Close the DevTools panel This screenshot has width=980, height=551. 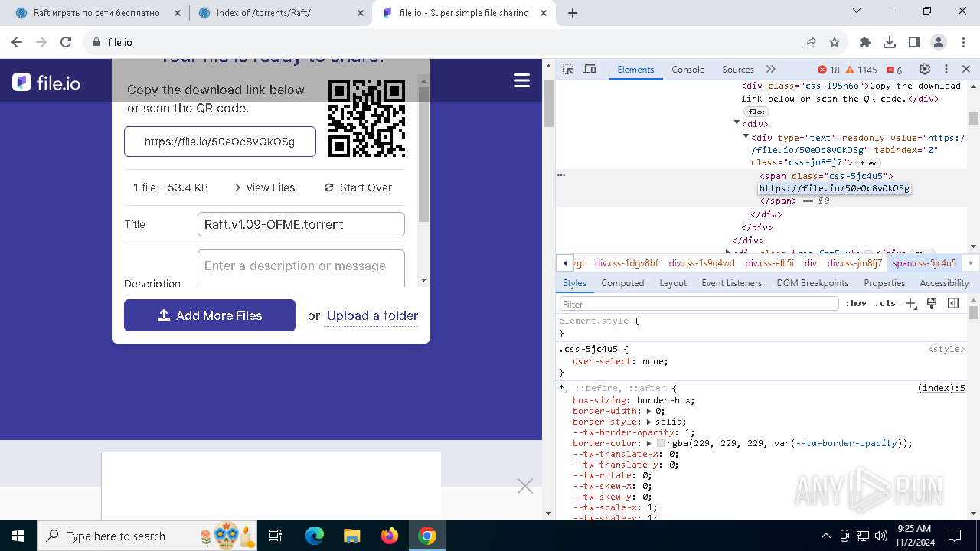tap(966, 69)
